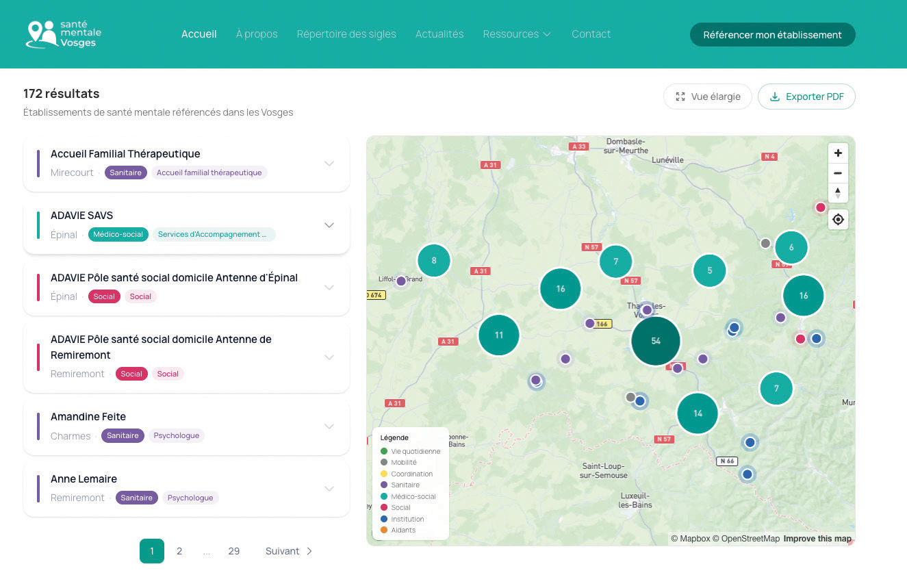Open Répertoire des sigles page
The height and width of the screenshot is (588, 907).
(x=346, y=34)
